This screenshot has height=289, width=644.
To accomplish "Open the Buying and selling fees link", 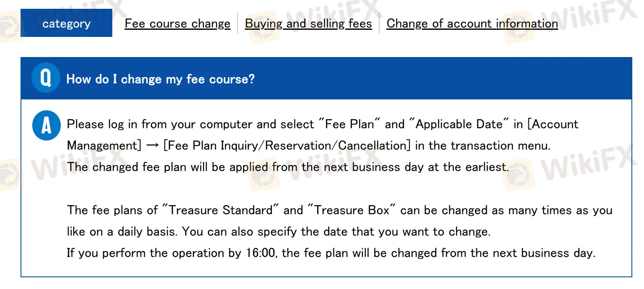I will pyautogui.click(x=308, y=23).
